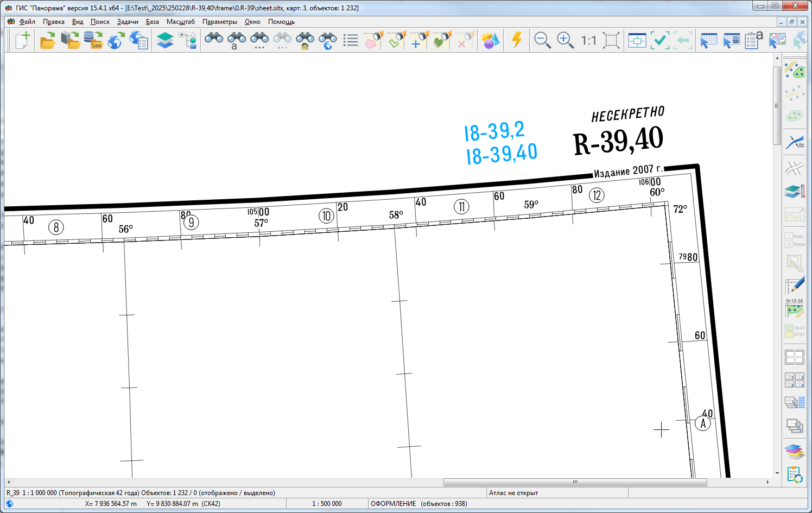Open the object tree legend icon
The height and width of the screenshot is (513, 812).
tap(188, 40)
